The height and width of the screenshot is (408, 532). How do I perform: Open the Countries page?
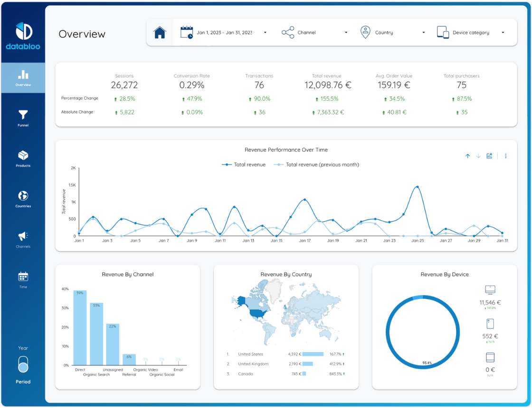(23, 199)
